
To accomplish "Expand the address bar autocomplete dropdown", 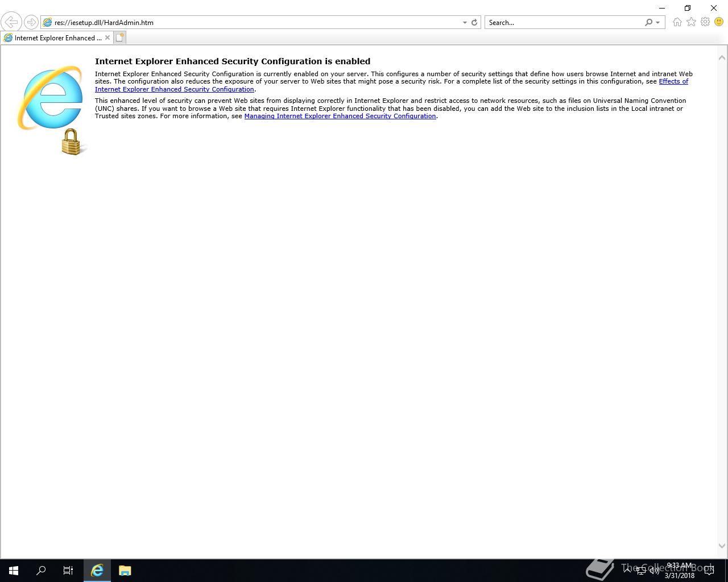I will click(x=465, y=23).
